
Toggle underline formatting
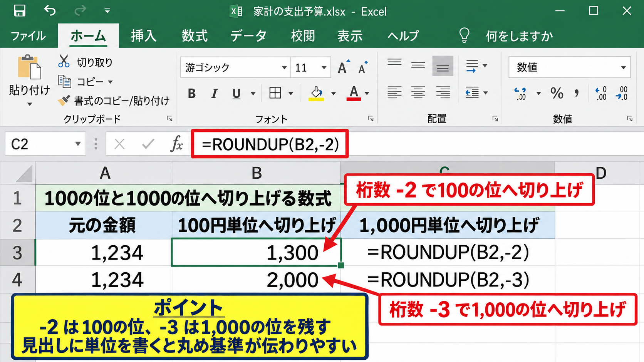(236, 93)
